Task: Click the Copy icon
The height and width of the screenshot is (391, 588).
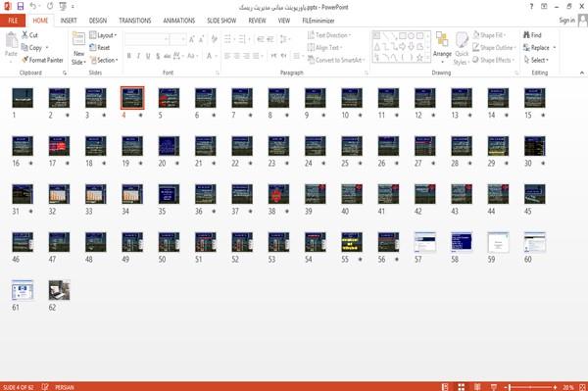Action: point(24,47)
